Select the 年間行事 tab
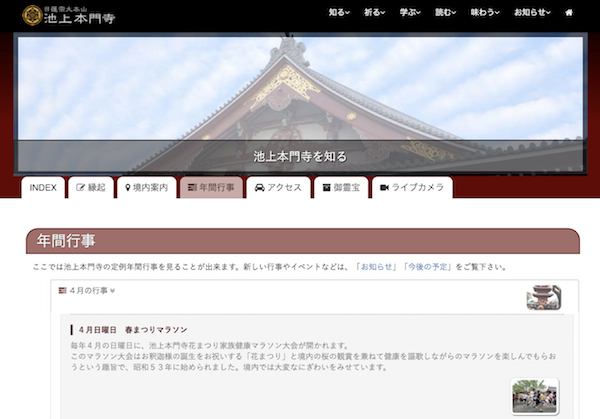 (211, 187)
